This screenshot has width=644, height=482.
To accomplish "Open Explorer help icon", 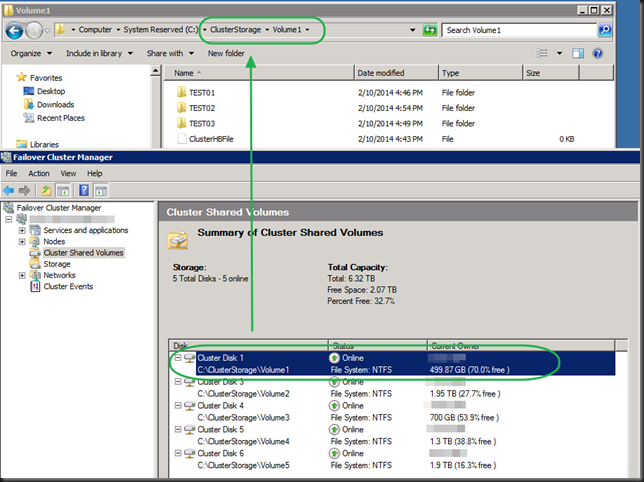I will pos(598,53).
